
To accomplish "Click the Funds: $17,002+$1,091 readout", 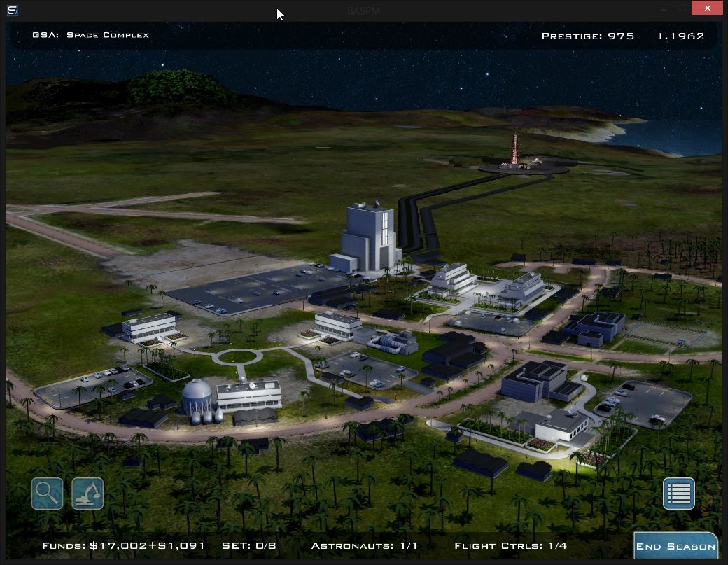I will pos(123,546).
